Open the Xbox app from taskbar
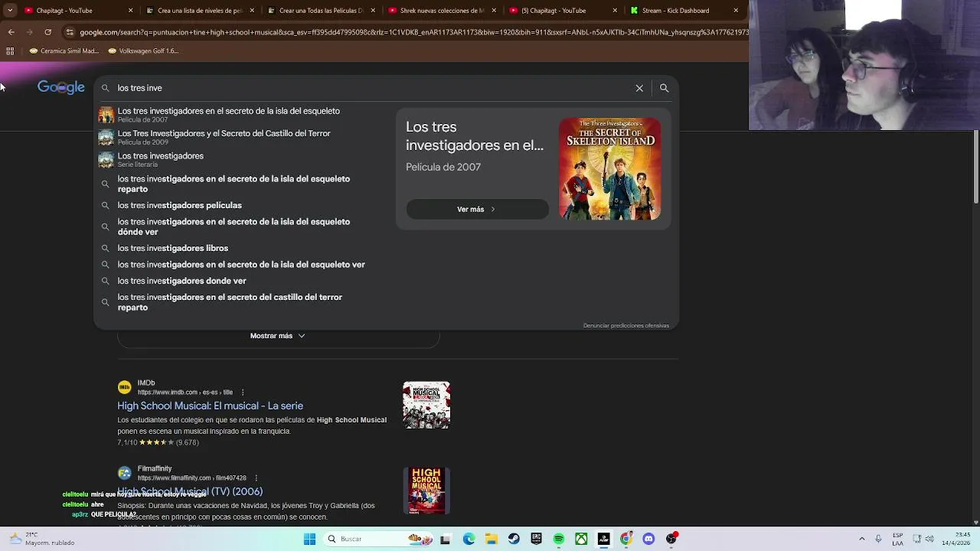980x551 pixels. pyautogui.click(x=581, y=539)
